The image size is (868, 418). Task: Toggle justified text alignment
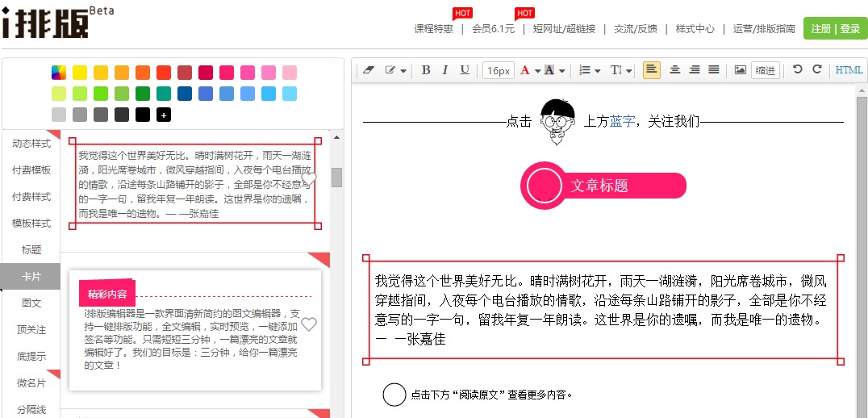(x=714, y=69)
